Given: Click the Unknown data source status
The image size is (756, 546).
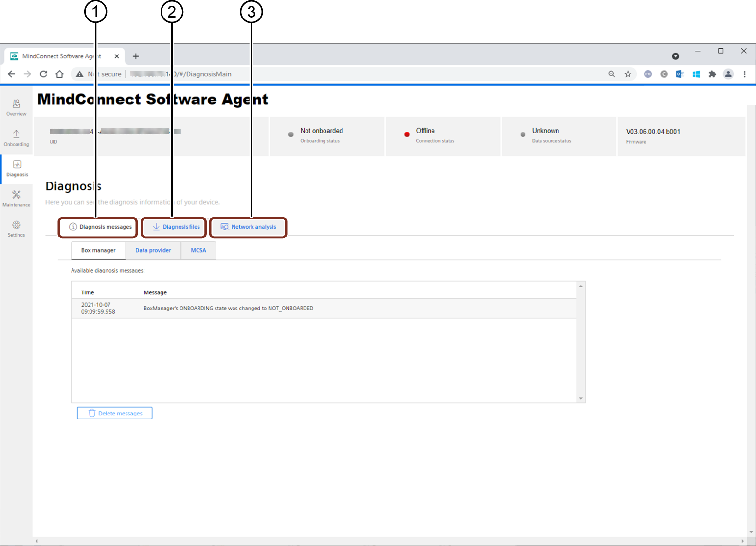Looking at the screenshot, I should point(559,136).
